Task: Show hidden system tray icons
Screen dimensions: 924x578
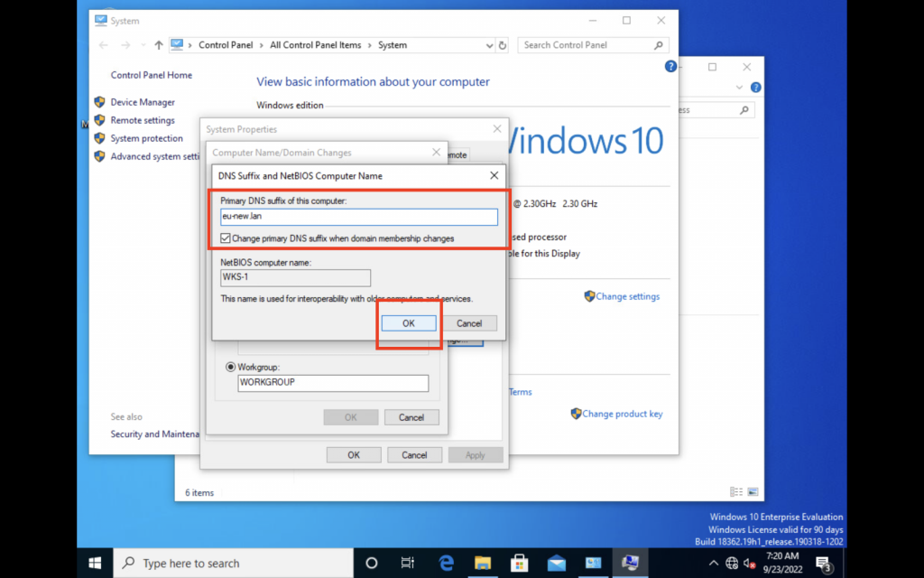Action: point(713,563)
